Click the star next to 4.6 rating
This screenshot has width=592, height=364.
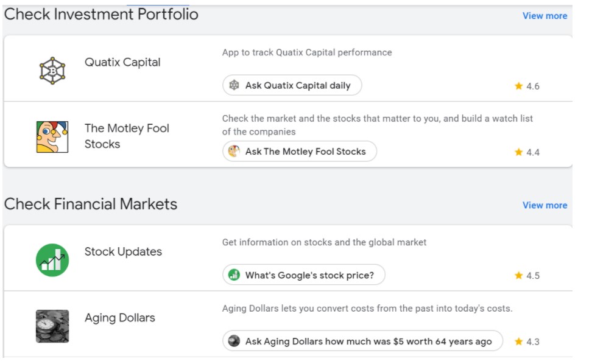tap(518, 86)
